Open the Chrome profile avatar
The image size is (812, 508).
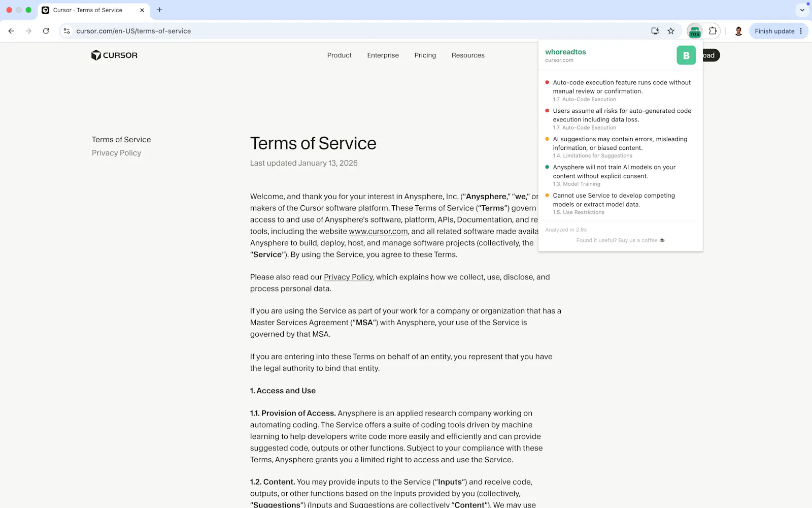[x=738, y=31]
